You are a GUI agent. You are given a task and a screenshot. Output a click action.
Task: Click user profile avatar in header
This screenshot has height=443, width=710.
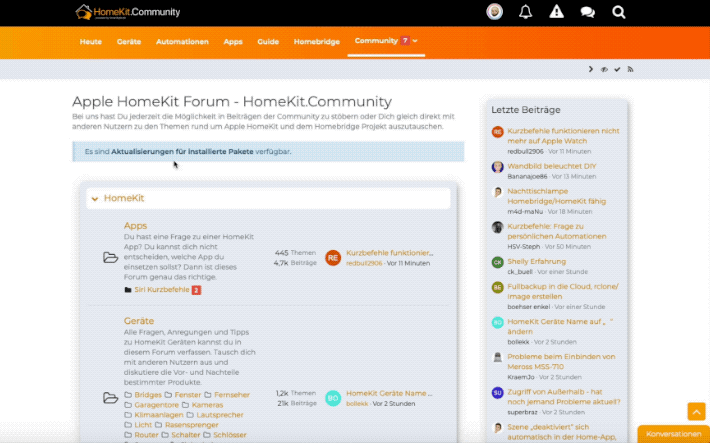[x=494, y=12]
